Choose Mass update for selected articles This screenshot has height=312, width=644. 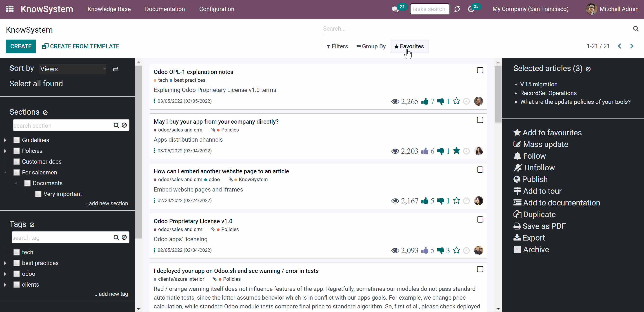pyautogui.click(x=541, y=145)
